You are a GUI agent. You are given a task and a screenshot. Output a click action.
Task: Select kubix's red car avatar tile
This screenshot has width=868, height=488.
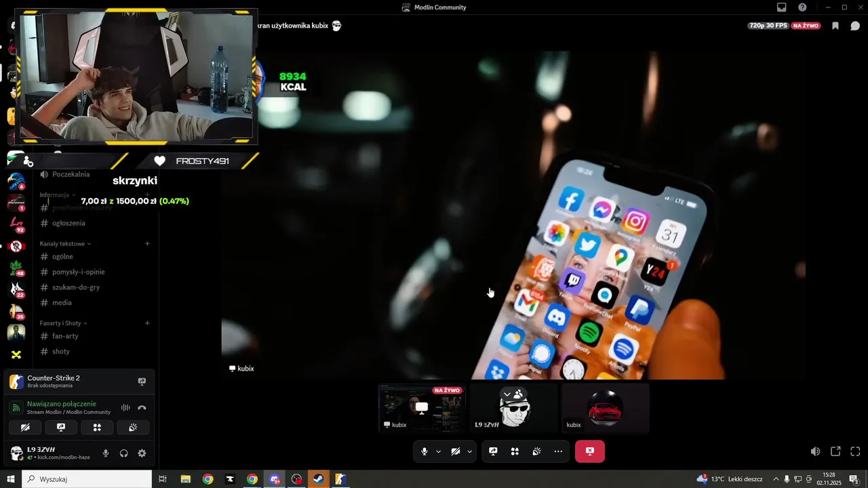[605, 408]
